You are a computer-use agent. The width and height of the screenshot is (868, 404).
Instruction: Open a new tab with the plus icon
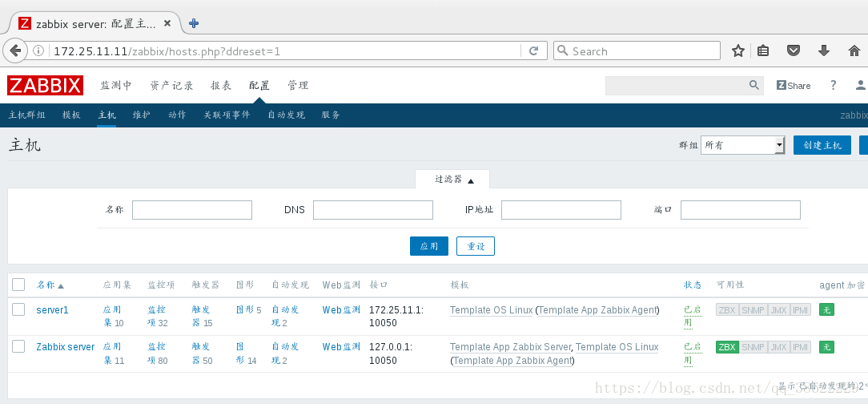(x=194, y=23)
